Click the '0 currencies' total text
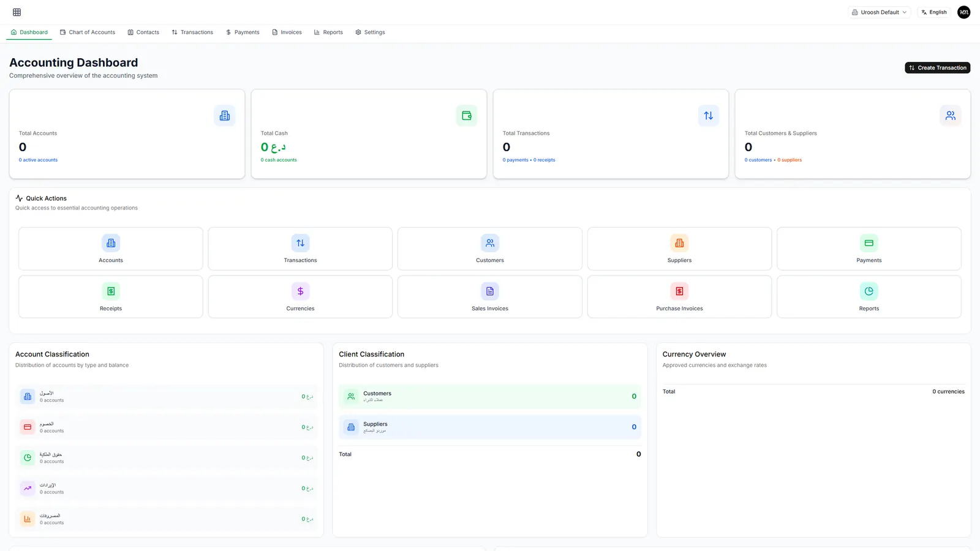This screenshot has height=551, width=980. click(948, 392)
